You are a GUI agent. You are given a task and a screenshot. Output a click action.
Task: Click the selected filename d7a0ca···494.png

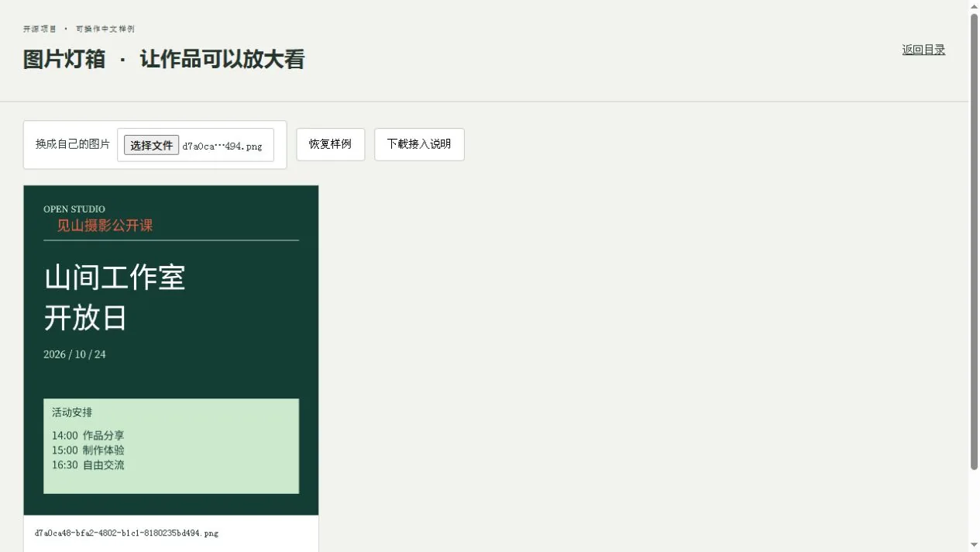click(222, 146)
